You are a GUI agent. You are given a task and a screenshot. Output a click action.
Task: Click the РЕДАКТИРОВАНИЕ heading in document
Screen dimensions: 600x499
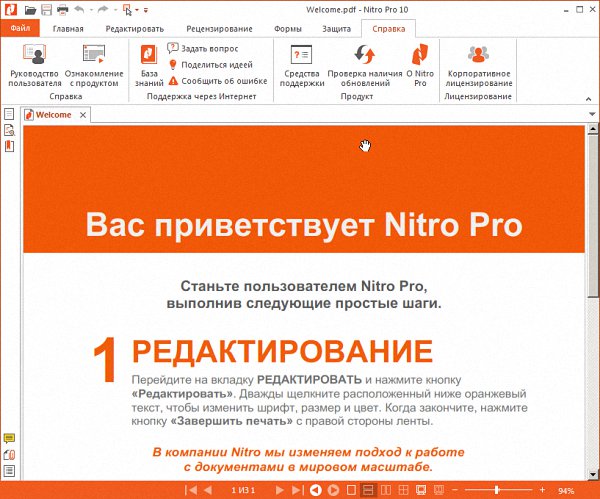(x=282, y=351)
